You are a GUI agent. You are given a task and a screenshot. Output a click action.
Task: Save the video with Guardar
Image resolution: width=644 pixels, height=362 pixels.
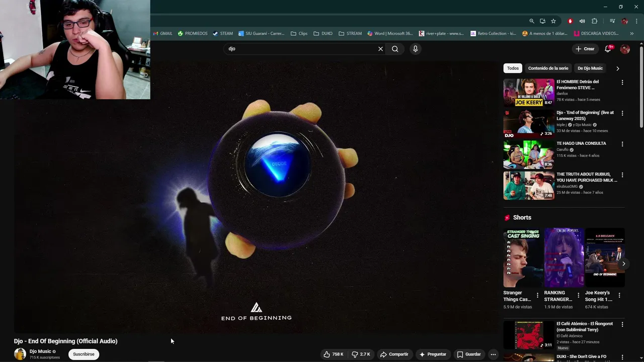[x=469, y=354]
